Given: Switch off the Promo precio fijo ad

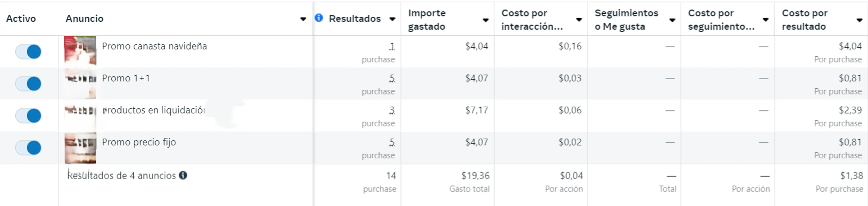Looking at the screenshot, I should [28, 148].
